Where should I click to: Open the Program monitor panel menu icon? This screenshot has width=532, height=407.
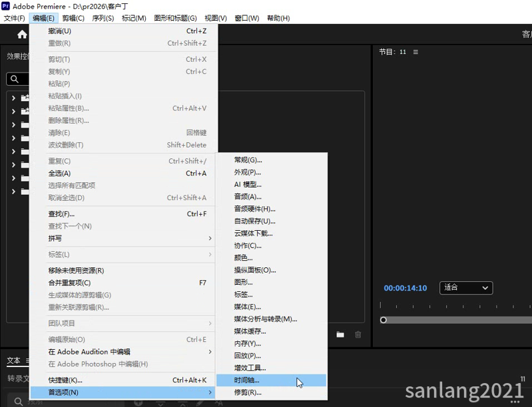[415, 52]
